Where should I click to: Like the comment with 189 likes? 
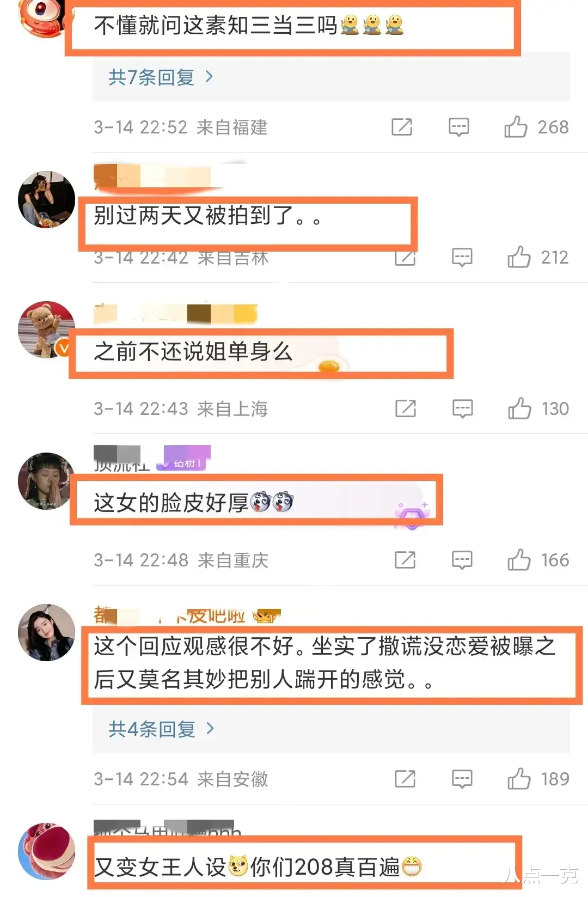click(519, 779)
